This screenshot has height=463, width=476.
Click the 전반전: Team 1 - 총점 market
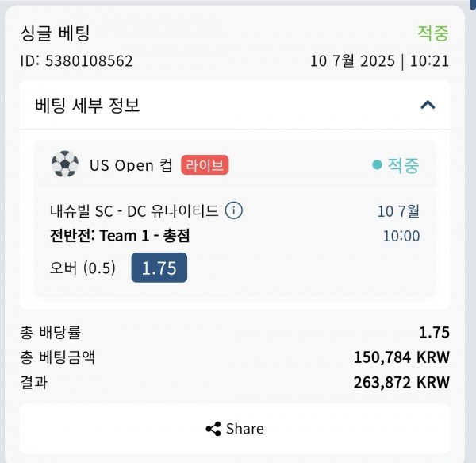click(x=120, y=236)
